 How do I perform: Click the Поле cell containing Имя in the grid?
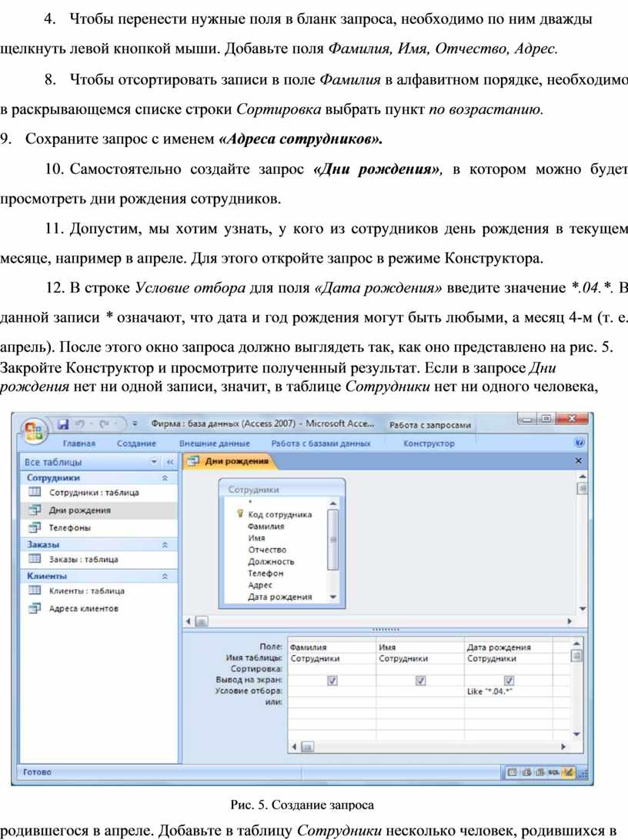[420, 648]
